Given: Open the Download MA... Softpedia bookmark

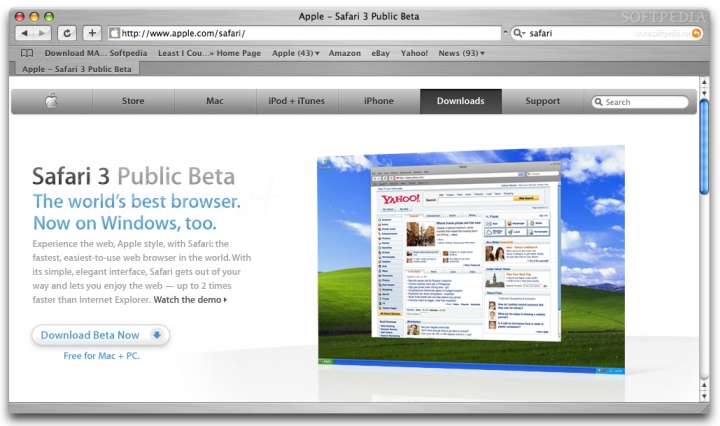Looking at the screenshot, I should point(96,53).
